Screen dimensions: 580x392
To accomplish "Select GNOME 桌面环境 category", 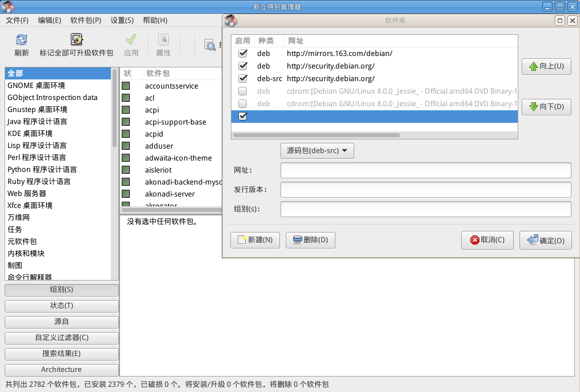I will click(58, 85).
